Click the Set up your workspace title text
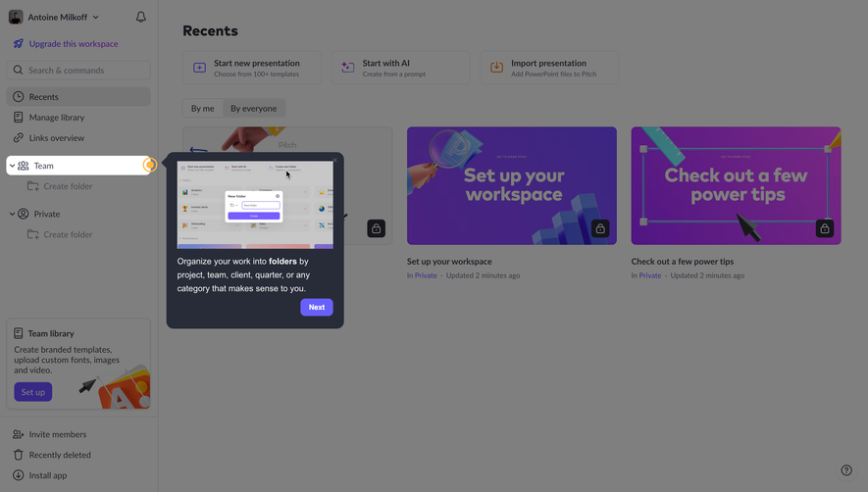This screenshot has width=868, height=492. (449, 262)
